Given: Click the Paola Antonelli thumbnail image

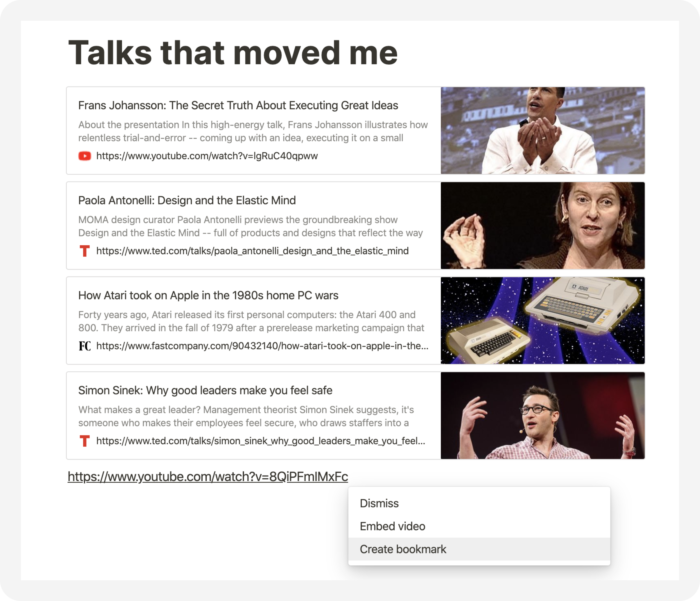Looking at the screenshot, I should coord(543,225).
